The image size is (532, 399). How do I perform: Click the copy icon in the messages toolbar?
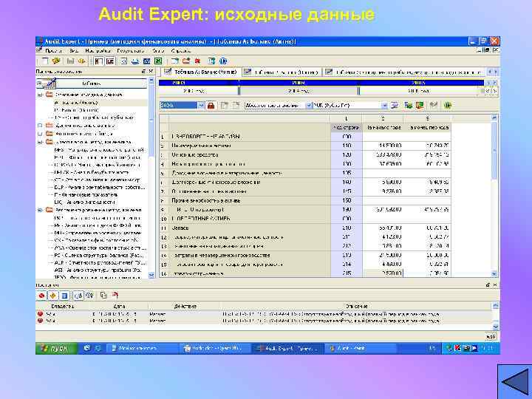click(103, 296)
